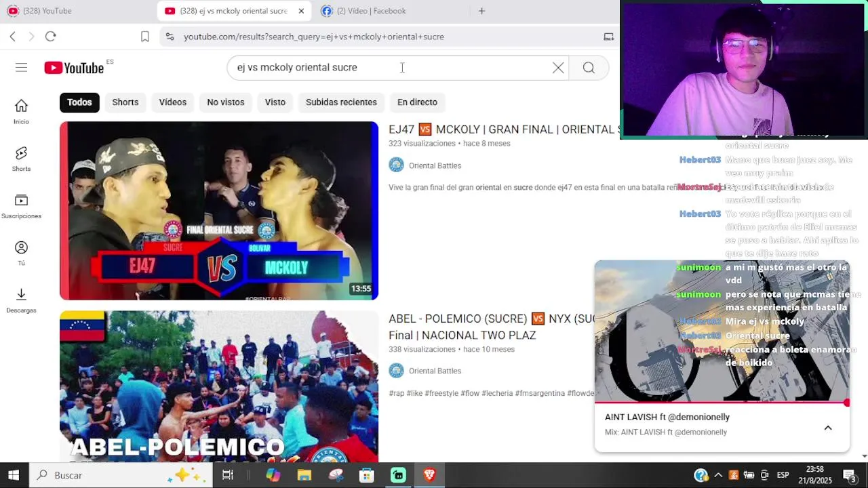Go forward in the browser
This screenshot has height=488, width=868.
(x=31, y=37)
